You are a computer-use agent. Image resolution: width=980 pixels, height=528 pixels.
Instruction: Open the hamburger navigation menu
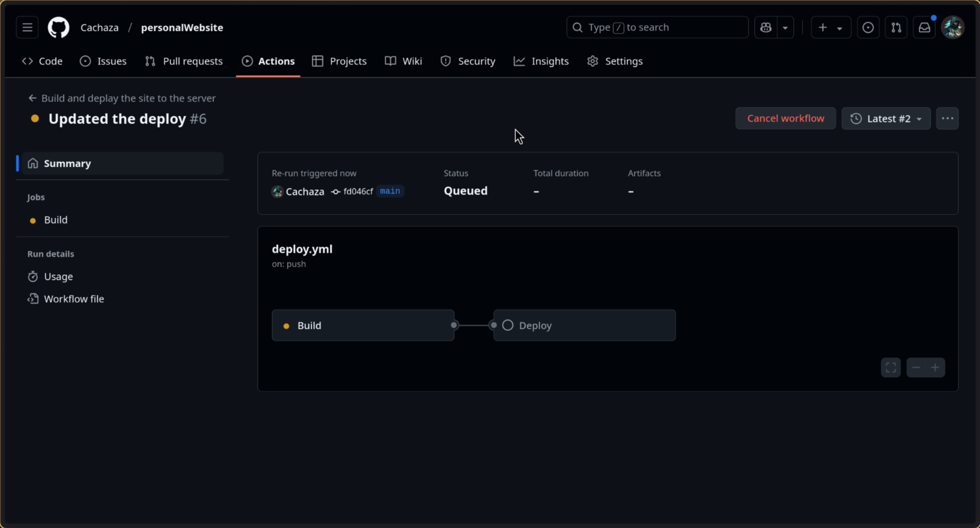coord(27,27)
